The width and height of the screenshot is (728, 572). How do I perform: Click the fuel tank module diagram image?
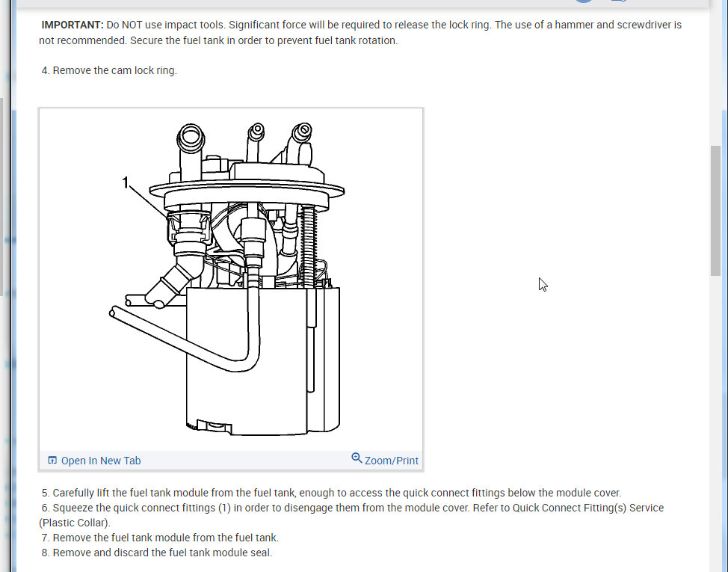click(x=231, y=280)
